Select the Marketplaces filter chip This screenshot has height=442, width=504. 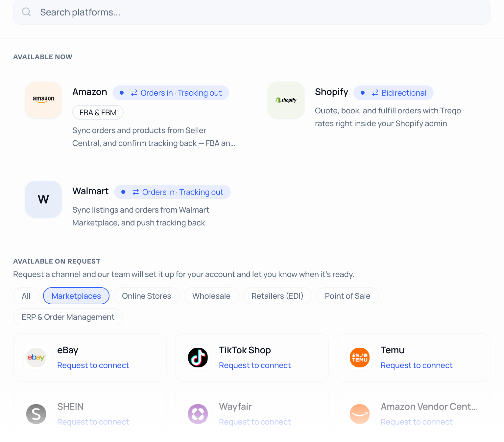coord(76,296)
